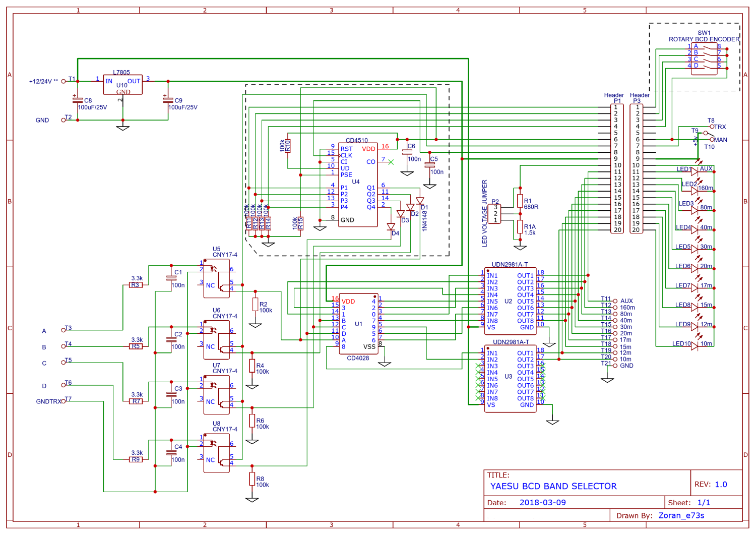Screen dimensions: 756x535
Task: Click the T10 MAN test point
Action: [x=712, y=140]
